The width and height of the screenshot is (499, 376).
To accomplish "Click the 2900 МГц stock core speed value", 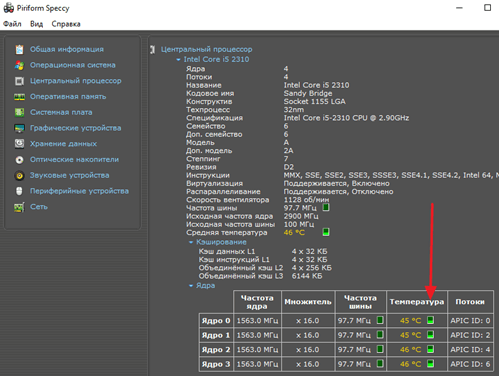I will coord(301,216).
